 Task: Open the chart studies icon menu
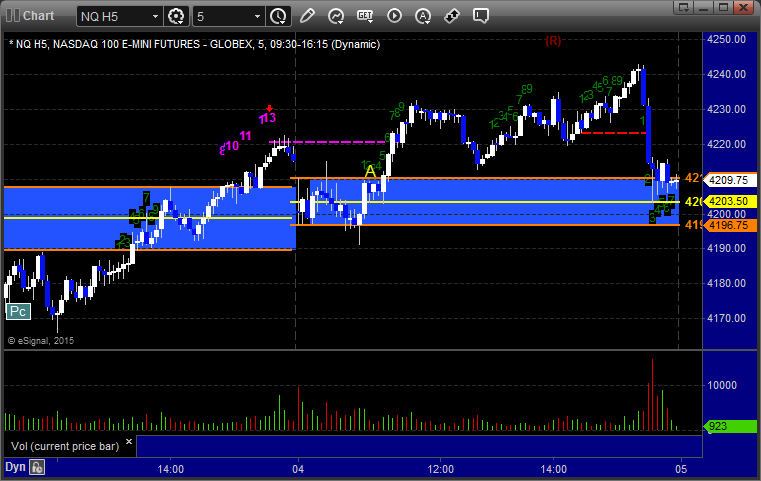point(336,16)
